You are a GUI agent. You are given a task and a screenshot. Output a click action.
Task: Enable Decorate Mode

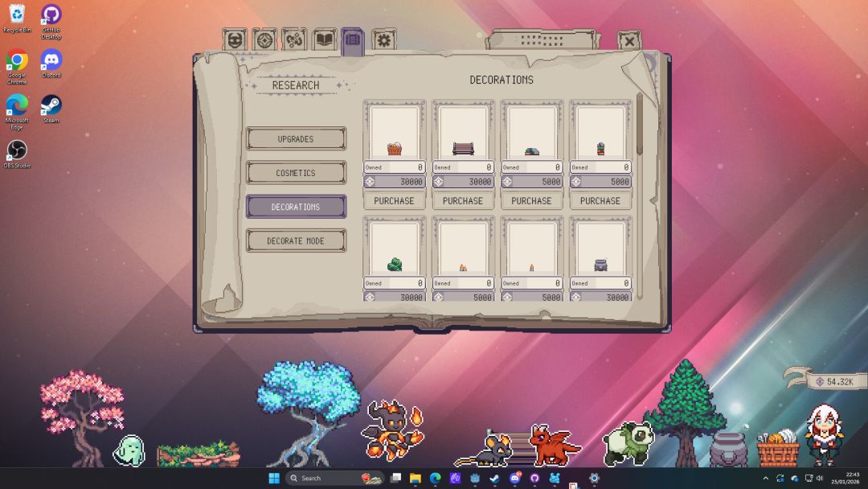pyautogui.click(x=296, y=240)
